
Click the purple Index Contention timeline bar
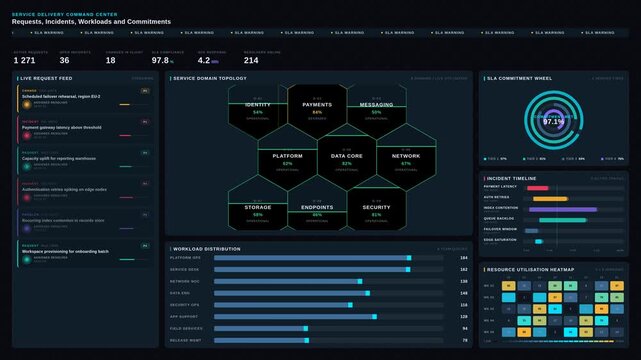click(x=563, y=209)
